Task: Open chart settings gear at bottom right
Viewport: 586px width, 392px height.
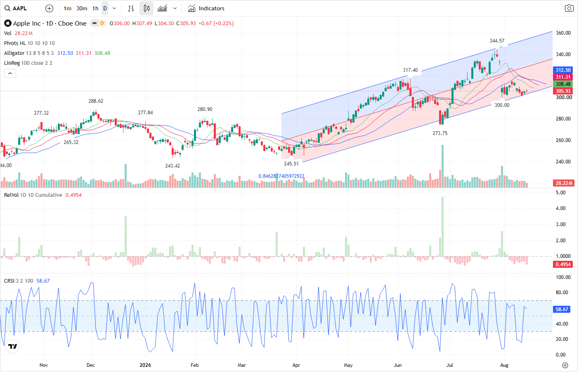Action: coord(565,365)
